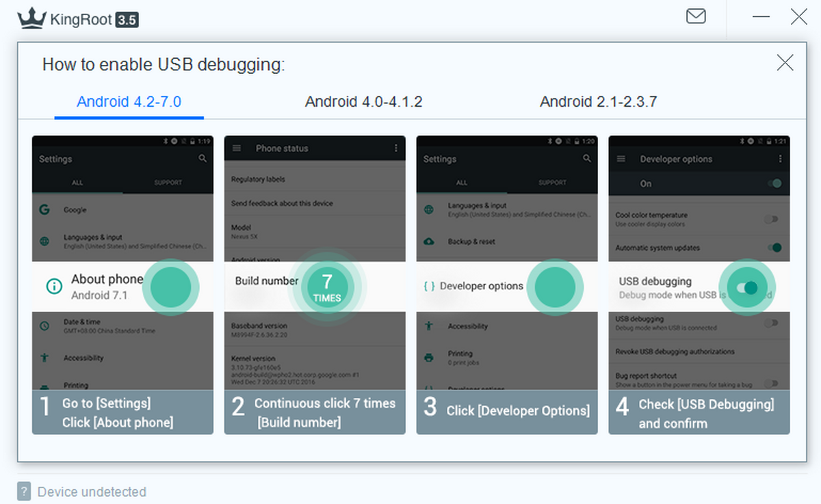The height and width of the screenshot is (504, 821).
Task: Close the USB debugging guide dialog
Action: [785, 63]
